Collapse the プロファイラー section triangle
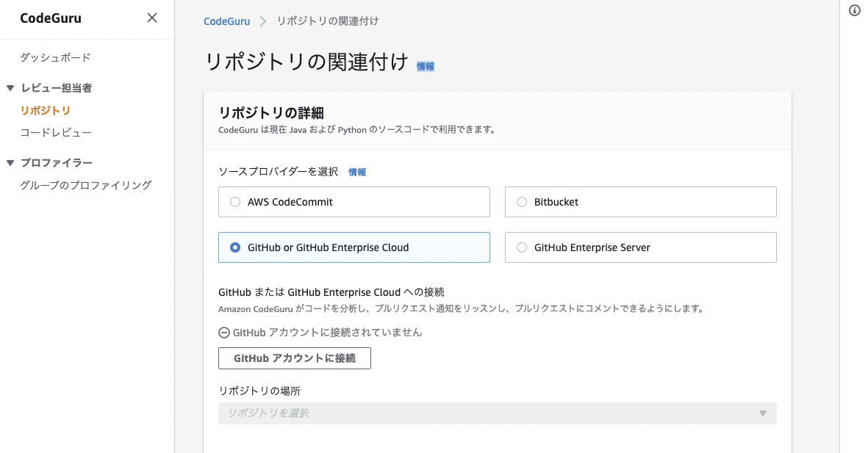Screen dimensions: 868x453 coord(10,162)
